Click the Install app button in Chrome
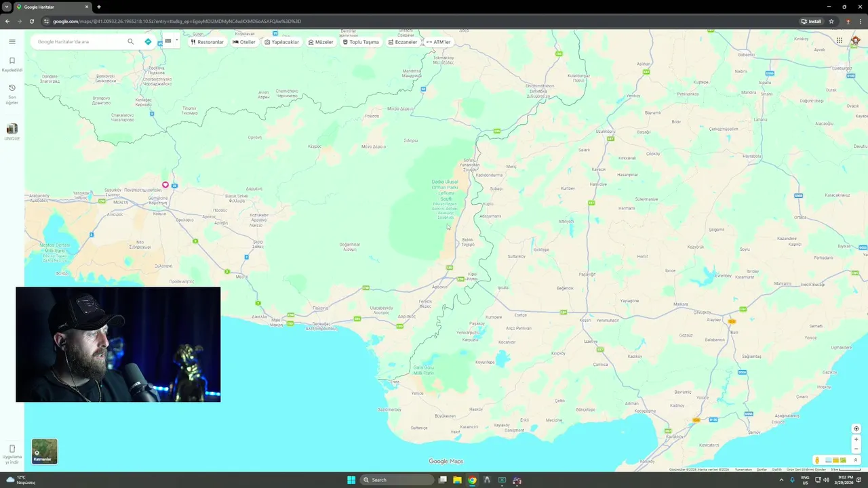Viewport: 868px width, 488px height. pyautogui.click(x=812, y=21)
